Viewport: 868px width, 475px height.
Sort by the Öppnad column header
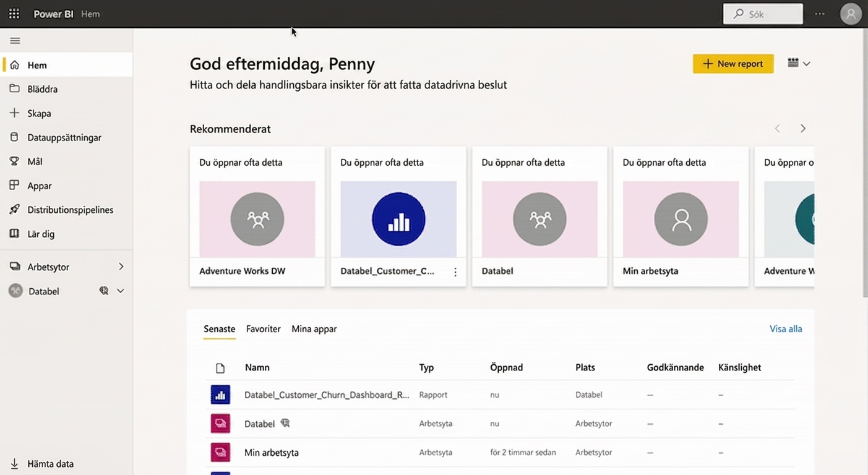click(x=506, y=367)
